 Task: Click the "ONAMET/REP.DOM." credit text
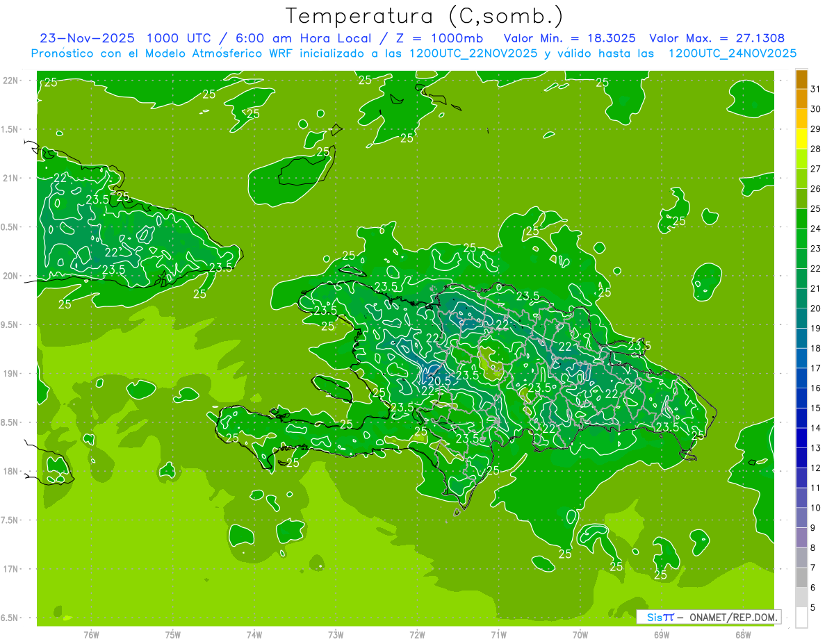(x=733, y=617)
